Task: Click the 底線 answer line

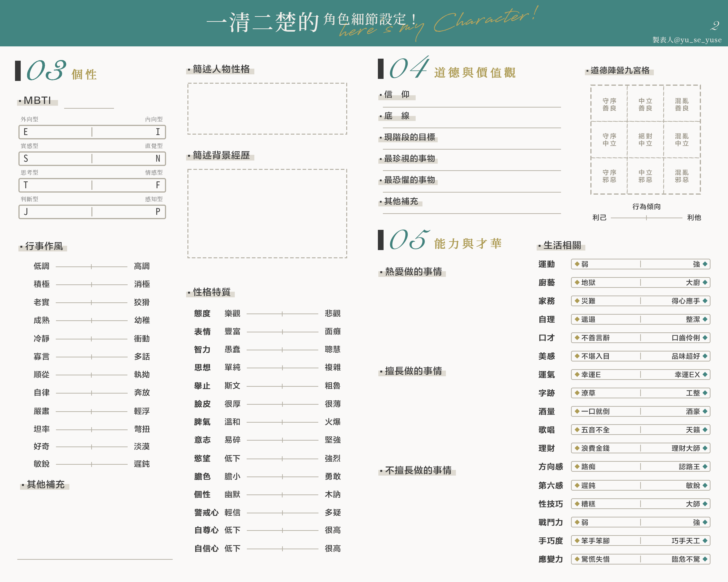Action: point(472,128)
